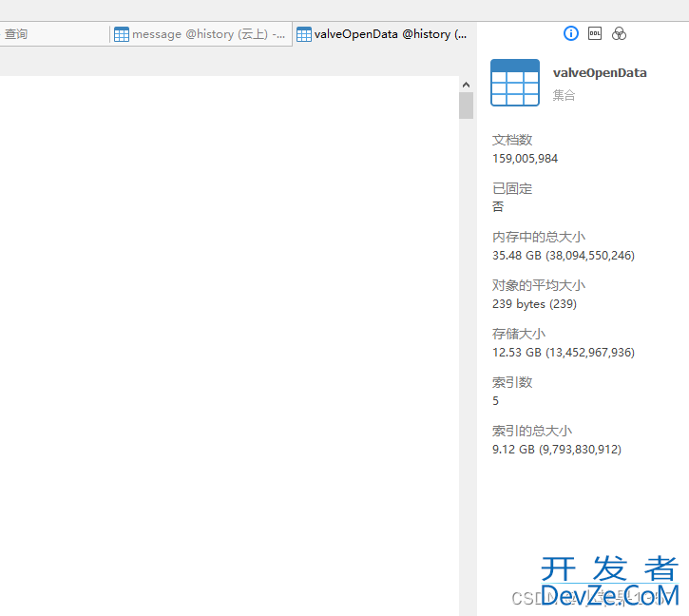Click the 集合 label under title
689x616 pixels.
point(564,95)
